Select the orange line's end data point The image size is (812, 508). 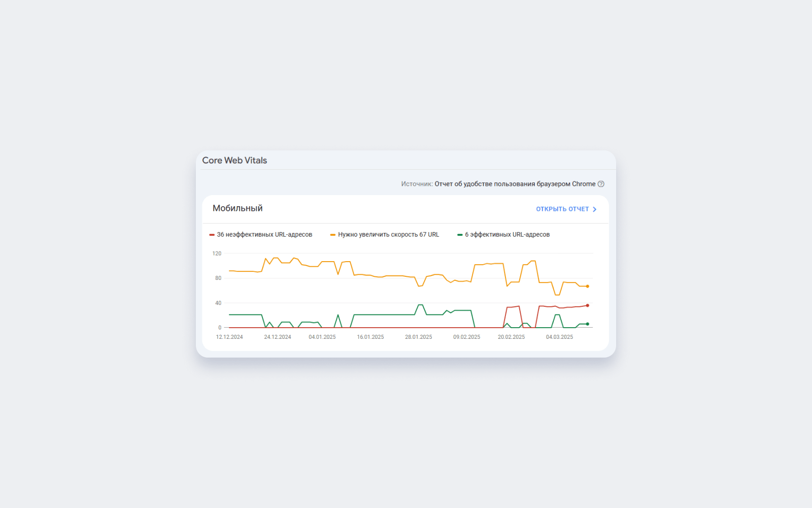click(x=588, y=287)
